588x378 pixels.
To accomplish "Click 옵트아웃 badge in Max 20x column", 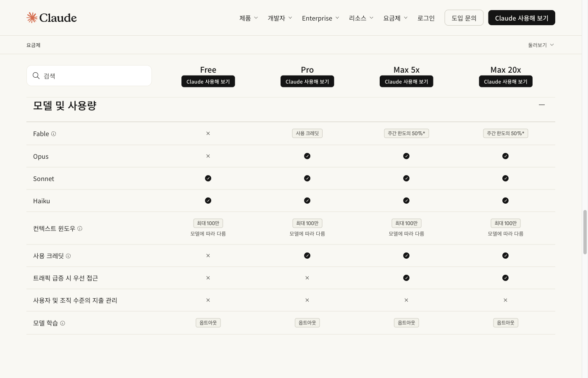I will (x=505, y=323).
